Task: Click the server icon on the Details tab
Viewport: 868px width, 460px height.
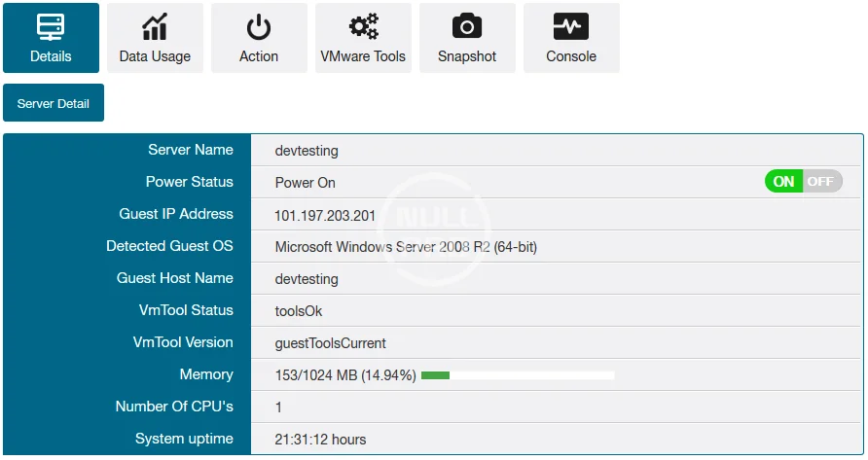Action: 51,26
